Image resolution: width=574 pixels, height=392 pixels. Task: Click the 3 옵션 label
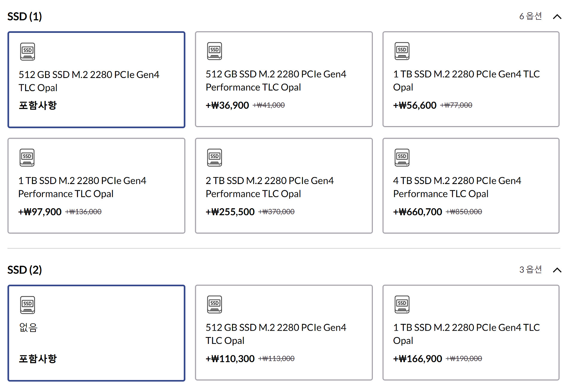click(530, 269)
